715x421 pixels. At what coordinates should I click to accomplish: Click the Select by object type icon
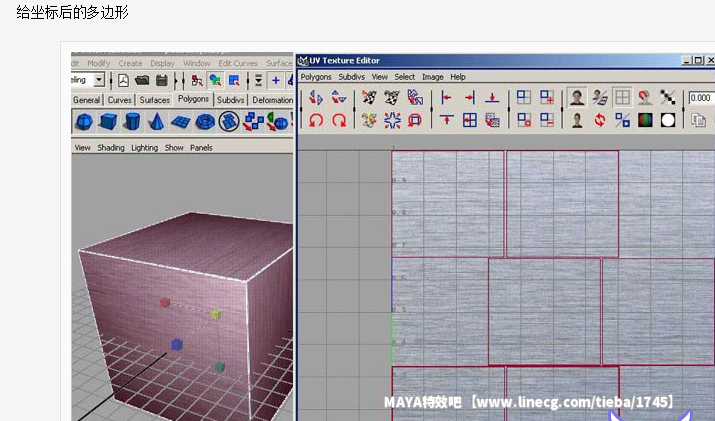pyautogui.click(x=215, y=81)
